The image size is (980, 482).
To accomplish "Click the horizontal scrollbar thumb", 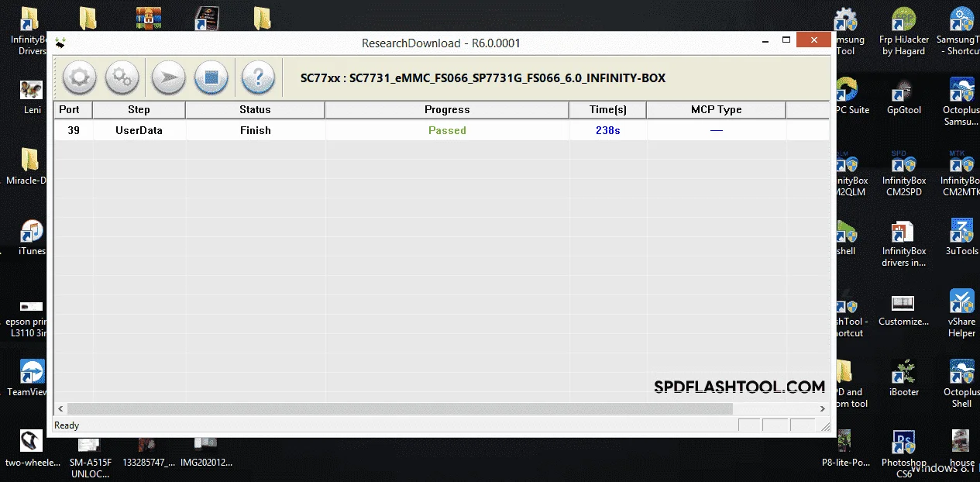I will (x=400, y=408).
